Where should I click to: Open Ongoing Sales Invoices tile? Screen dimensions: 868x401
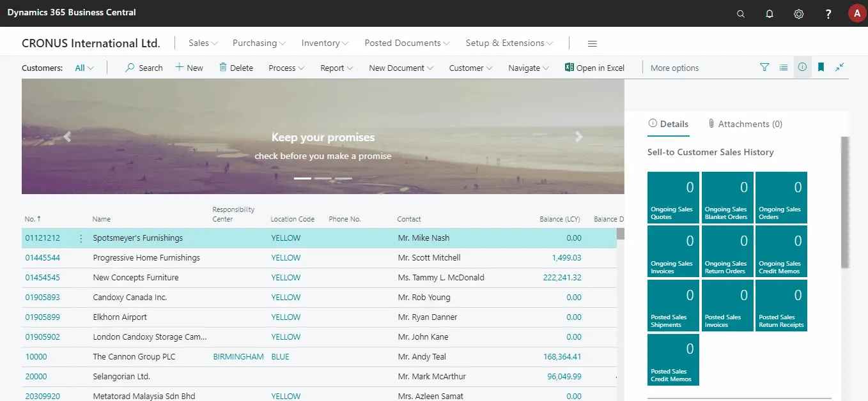pyautogui.click(x=674, y=251)
